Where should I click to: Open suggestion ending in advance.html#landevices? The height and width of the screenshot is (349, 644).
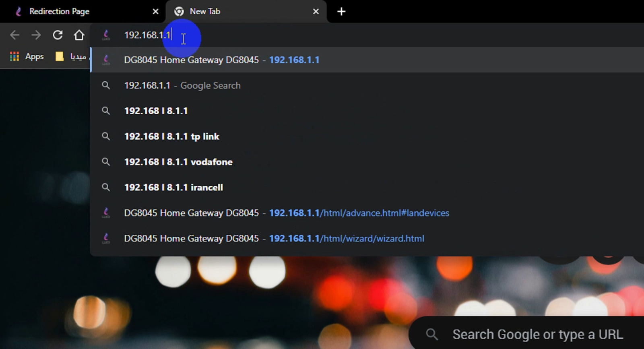367,213
